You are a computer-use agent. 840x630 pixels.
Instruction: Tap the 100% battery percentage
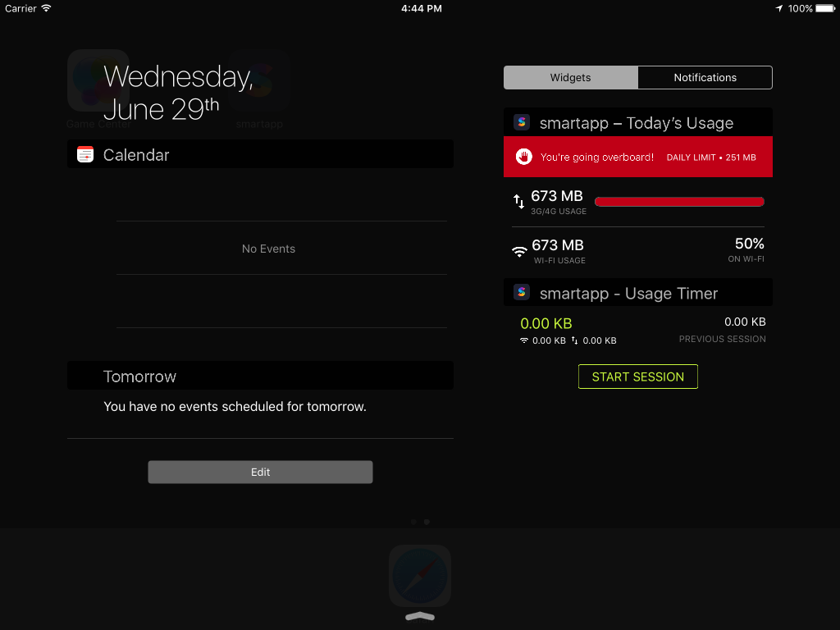click(x=801, y=8)
